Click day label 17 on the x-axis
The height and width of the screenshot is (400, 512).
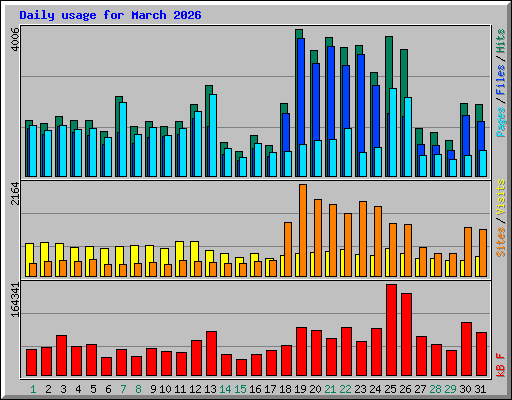(270, 389)
